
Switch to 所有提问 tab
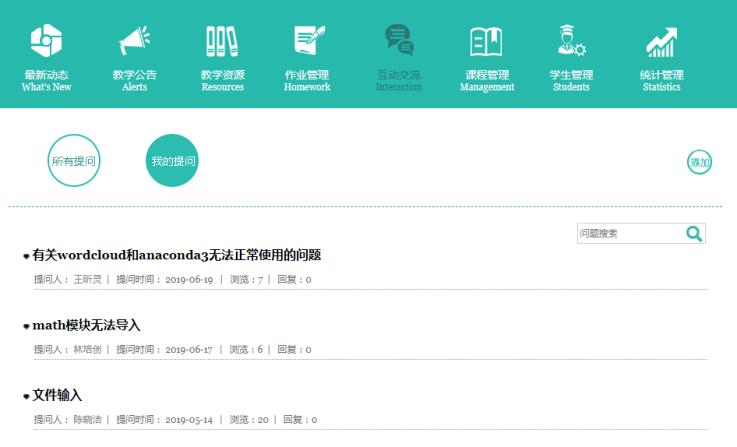pos(75,160)
